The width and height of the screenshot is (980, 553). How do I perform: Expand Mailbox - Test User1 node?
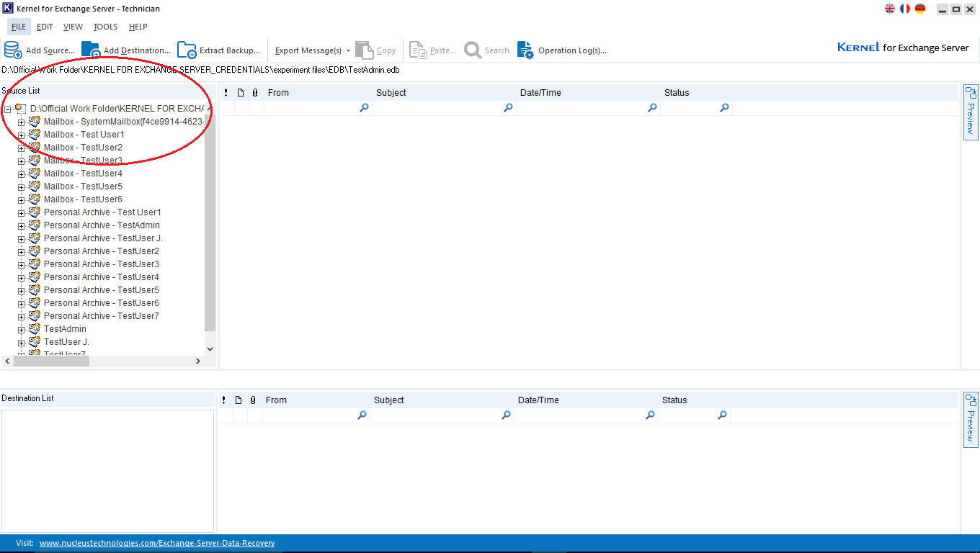(21, 135)
